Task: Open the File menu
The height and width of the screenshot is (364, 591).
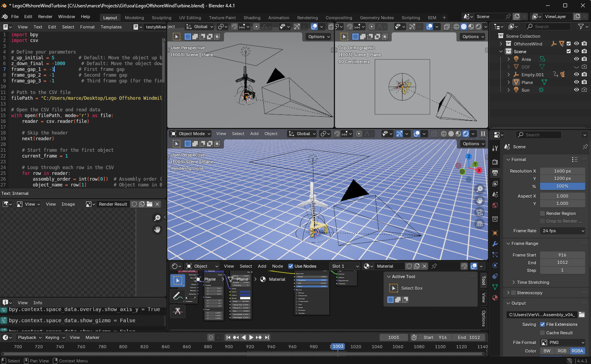Action: point(15,17)
